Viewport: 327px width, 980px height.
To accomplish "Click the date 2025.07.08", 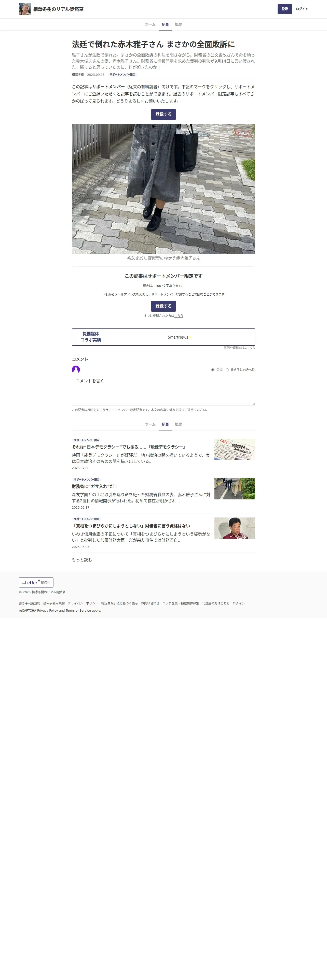I will [80, 468].
